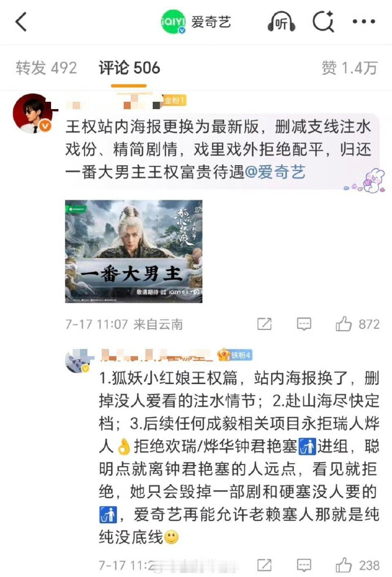Open the listen headphone icon
This screenshot has height=577, width=392.
point(281,22)
